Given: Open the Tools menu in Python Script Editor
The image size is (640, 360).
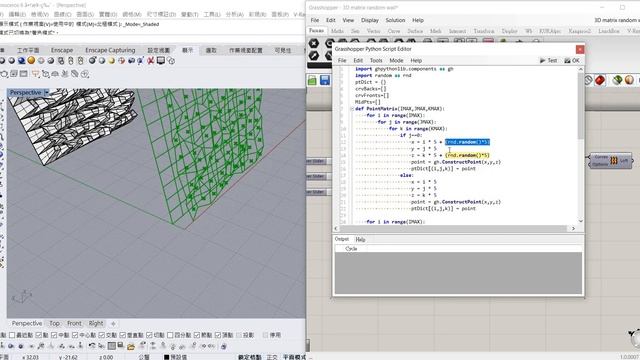Looking at the screenshot, I should tap(376, 60).
